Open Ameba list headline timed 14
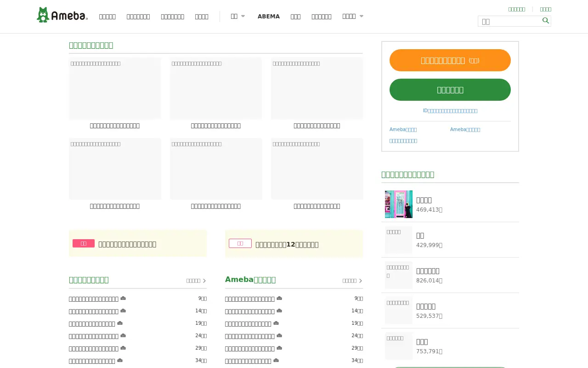The height and width of the screenshot is (368, 588). tap(250, 311)
